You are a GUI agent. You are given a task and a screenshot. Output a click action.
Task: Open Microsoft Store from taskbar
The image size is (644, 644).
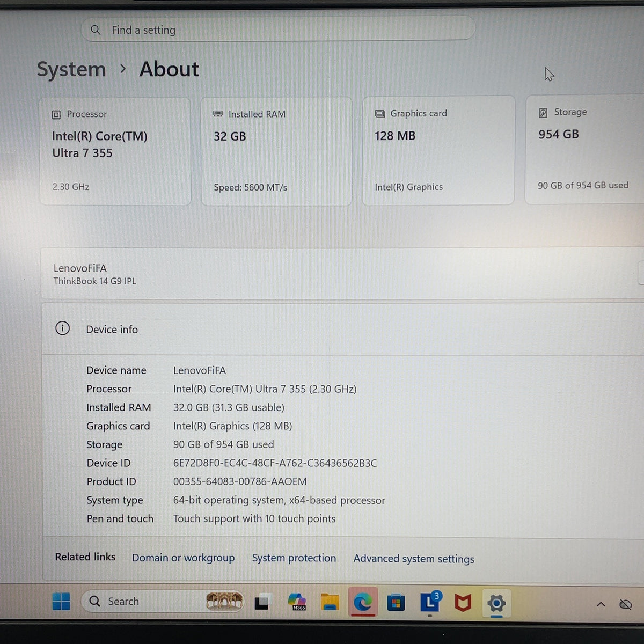coord(396,603)
